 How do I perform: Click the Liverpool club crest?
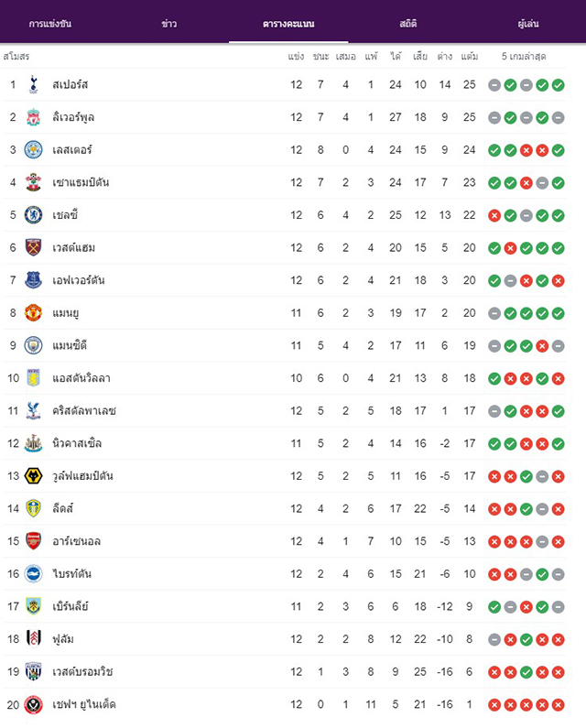tap(33, 117)
